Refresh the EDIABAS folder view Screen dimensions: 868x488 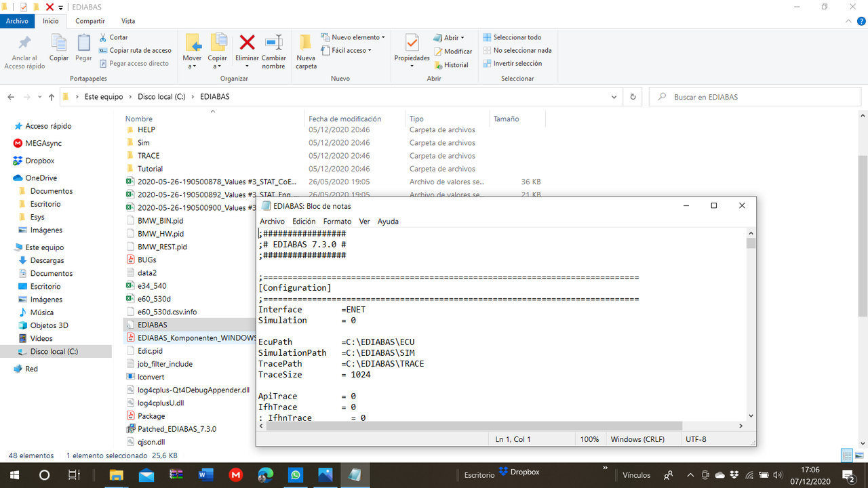[633, 97]
